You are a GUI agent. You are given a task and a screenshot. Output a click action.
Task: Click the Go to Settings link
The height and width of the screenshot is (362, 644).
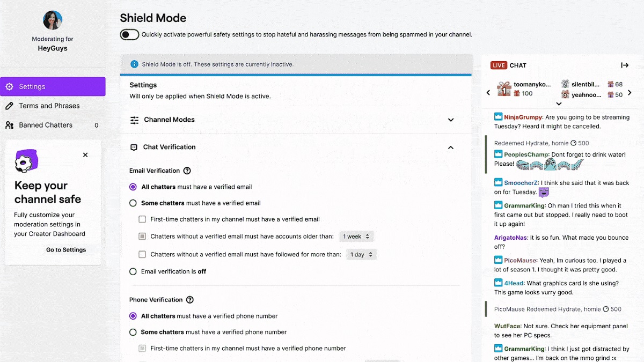(x=65, y=249)
